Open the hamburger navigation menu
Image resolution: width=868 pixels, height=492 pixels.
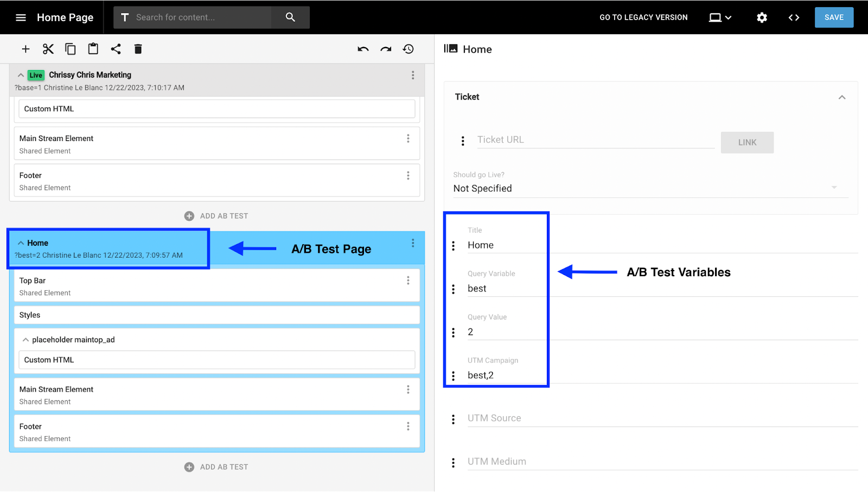tap(20, 17)
